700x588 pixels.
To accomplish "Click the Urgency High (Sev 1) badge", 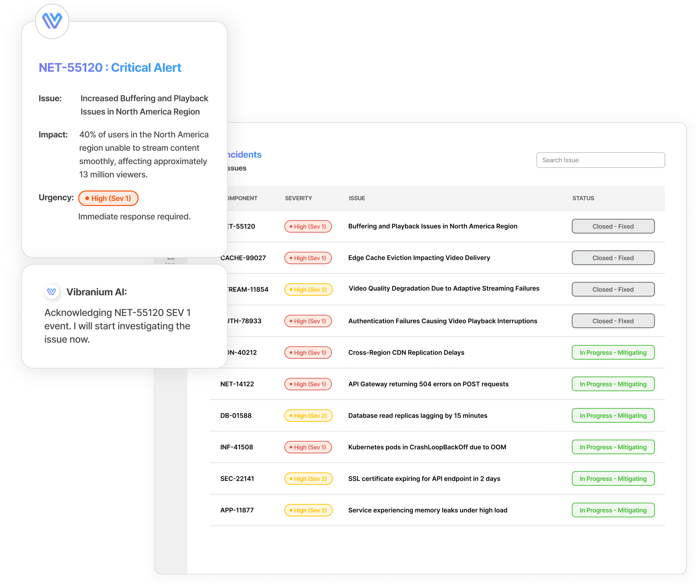I will click(x=108, y=198).
